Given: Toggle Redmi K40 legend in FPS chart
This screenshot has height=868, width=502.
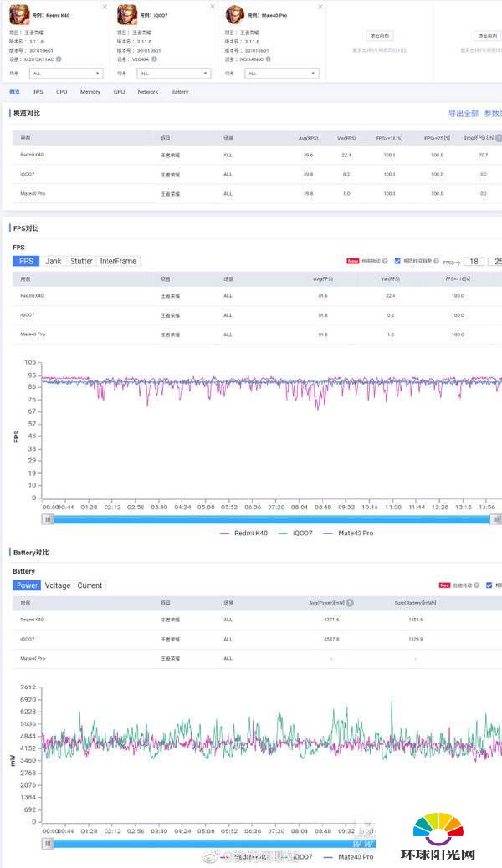Looking at the screenshot, I should pos(243,533).
